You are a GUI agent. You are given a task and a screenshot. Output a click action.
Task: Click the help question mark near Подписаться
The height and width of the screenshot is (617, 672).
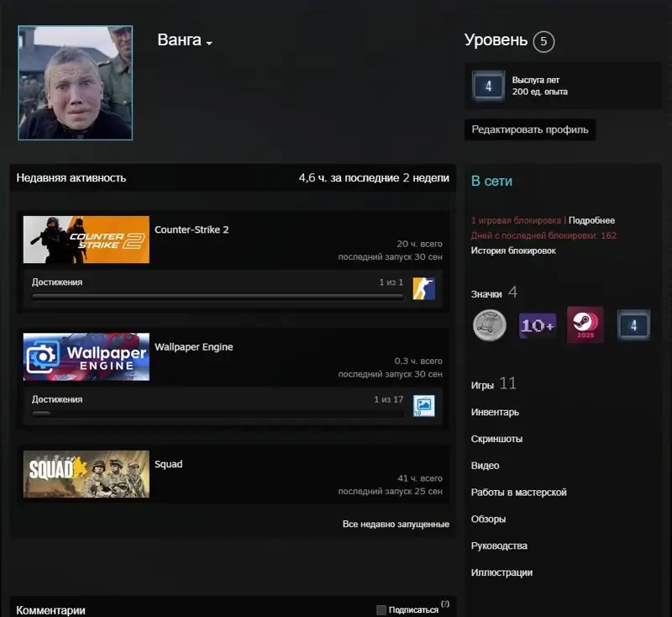tap(445, 604)
